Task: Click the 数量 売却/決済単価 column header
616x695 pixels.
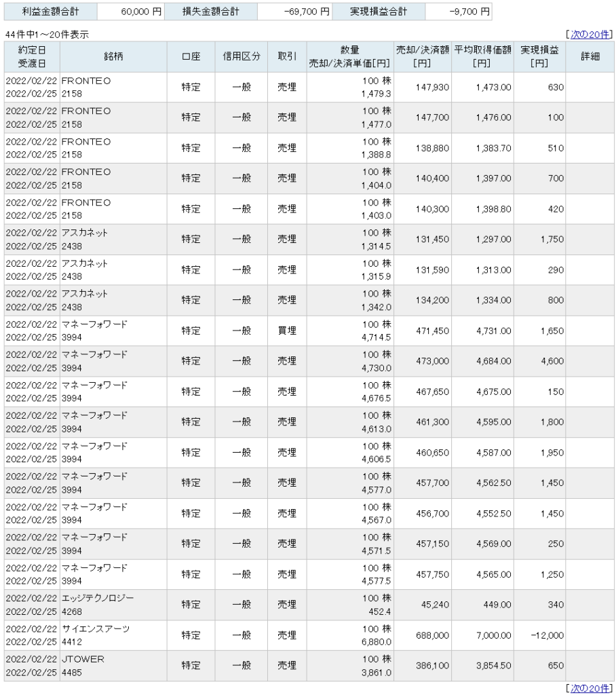Action: pos(350,57)
